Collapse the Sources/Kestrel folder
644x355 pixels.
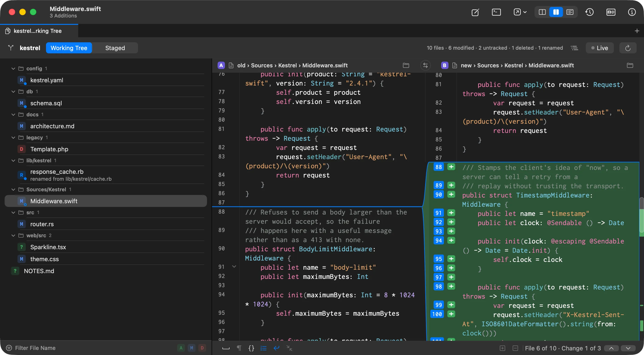(x=13, y=189)
